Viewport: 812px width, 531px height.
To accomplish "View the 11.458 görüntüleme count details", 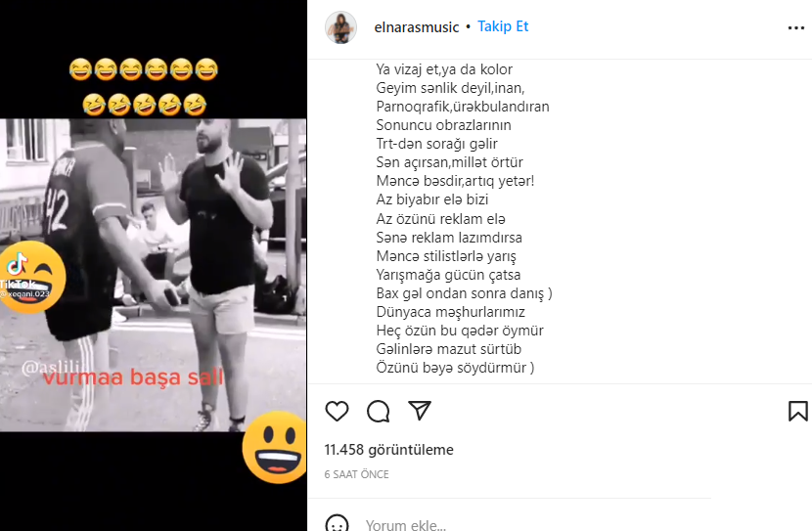I will point(389,450).
